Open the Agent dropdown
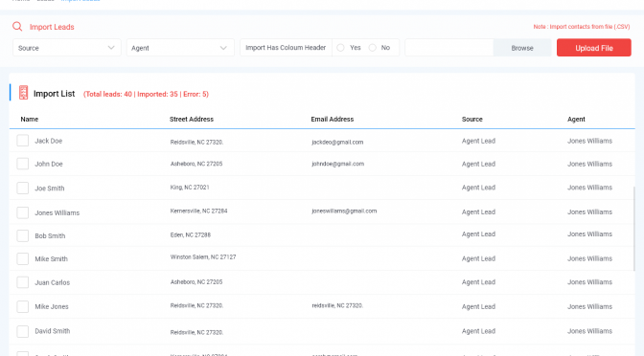Screen dimensions: 644x356 pyautogui.click(x=180, y=48)
